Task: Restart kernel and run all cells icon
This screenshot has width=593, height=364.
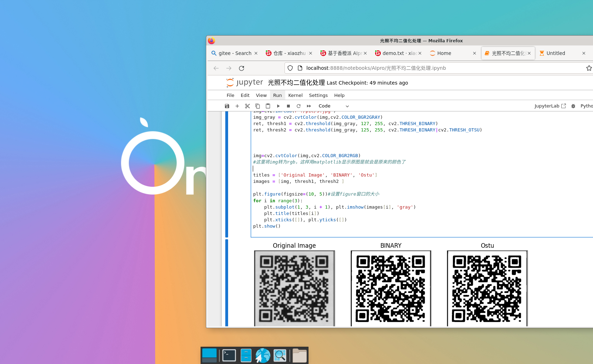Action: pos(309,106)
